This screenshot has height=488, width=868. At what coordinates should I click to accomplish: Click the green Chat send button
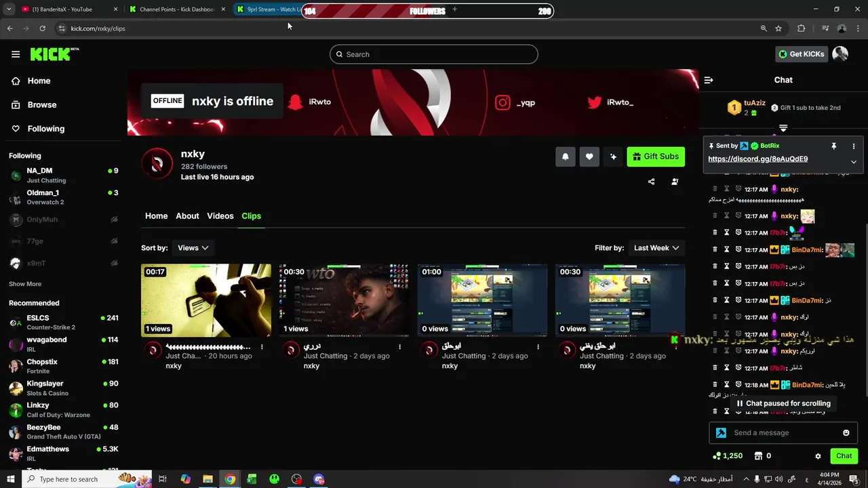844,456
